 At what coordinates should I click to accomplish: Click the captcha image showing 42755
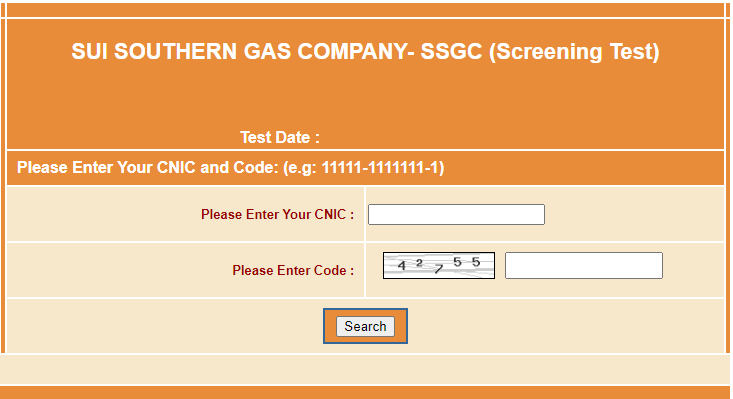[x=438, y=265]
